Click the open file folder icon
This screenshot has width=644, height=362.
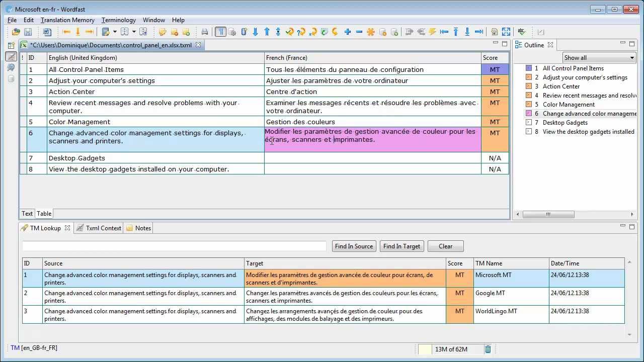pyautogui.click(x=16, y=32)
